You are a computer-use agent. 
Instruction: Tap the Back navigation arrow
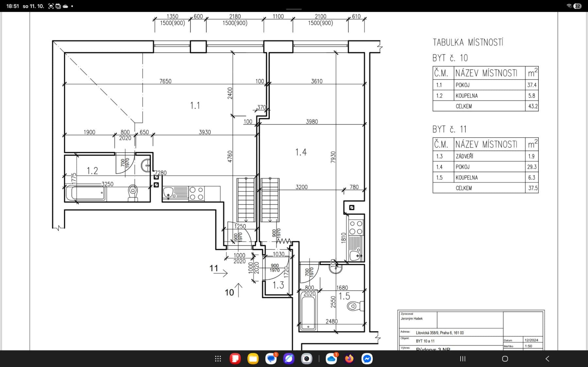click(547, 358)
